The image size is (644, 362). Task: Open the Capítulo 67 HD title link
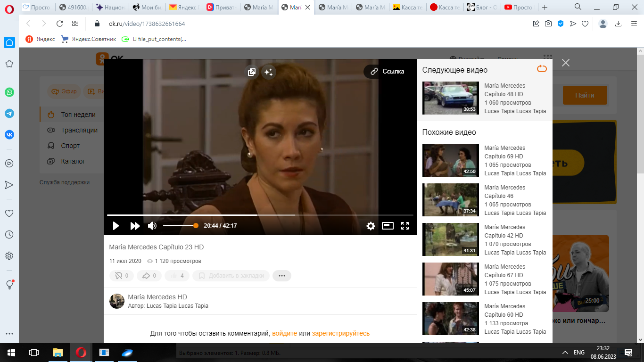tap(504, 271)
